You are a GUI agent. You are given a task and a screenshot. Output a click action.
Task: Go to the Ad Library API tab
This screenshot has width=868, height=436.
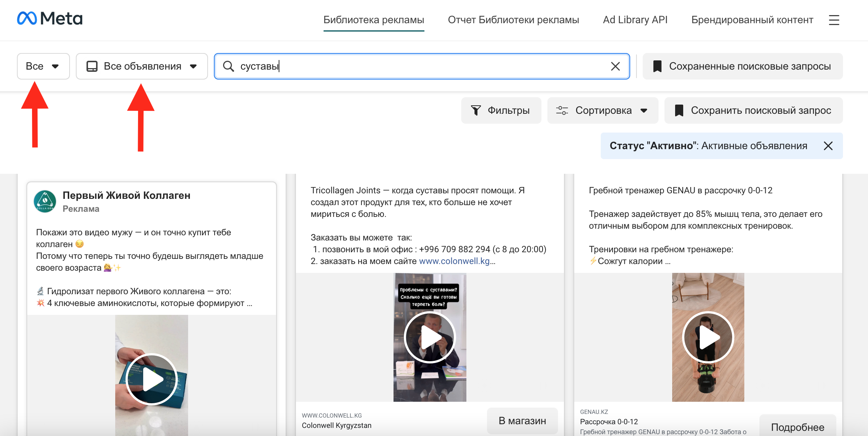click(x=635, y=20)
